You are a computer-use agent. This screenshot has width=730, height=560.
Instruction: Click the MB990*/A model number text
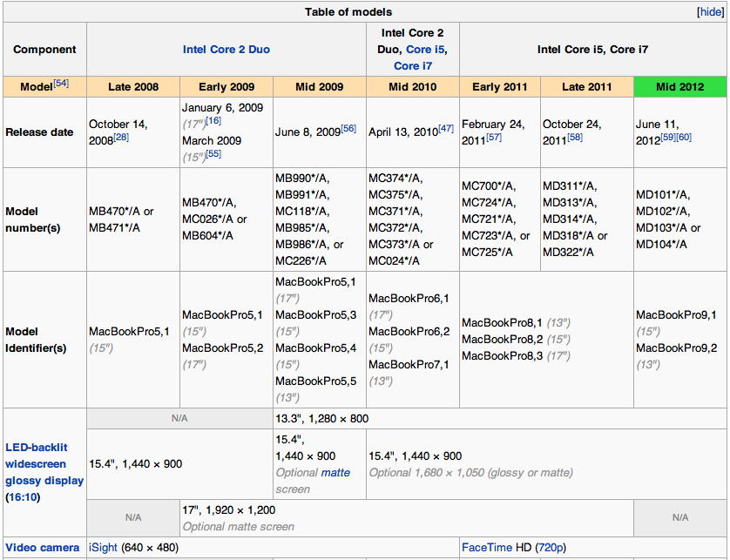coord(302,178)
